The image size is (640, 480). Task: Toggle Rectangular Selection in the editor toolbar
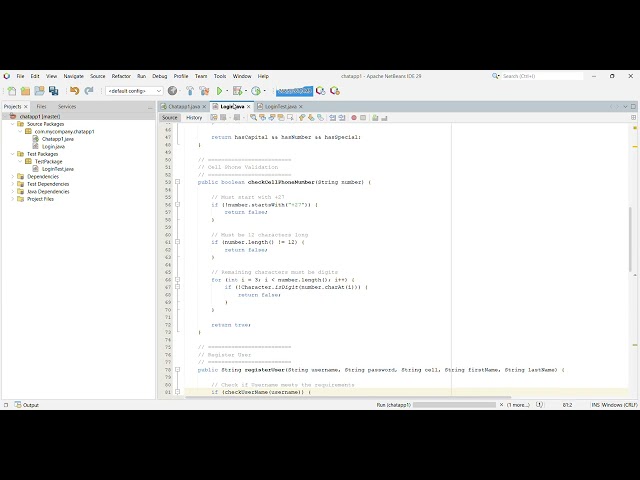pyautogui.click(x=290, y=118)
